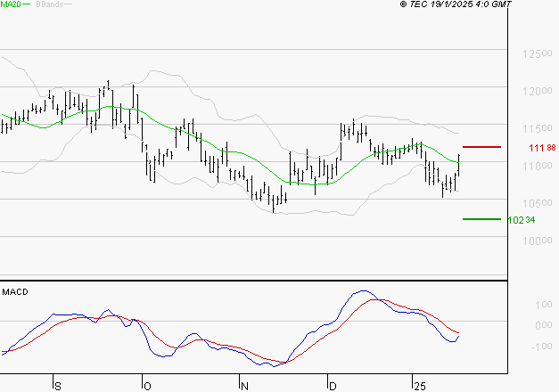Click the D month marker on time axis

tap(333, 387)
